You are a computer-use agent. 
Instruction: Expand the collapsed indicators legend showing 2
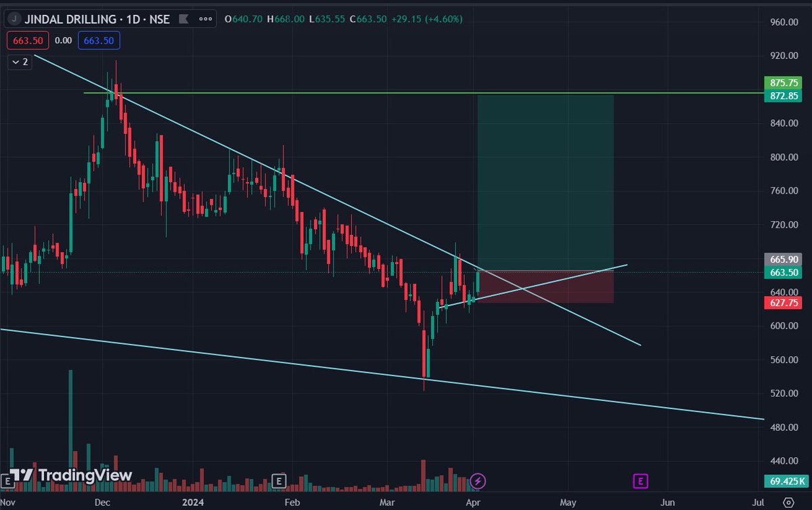[20, 62]
